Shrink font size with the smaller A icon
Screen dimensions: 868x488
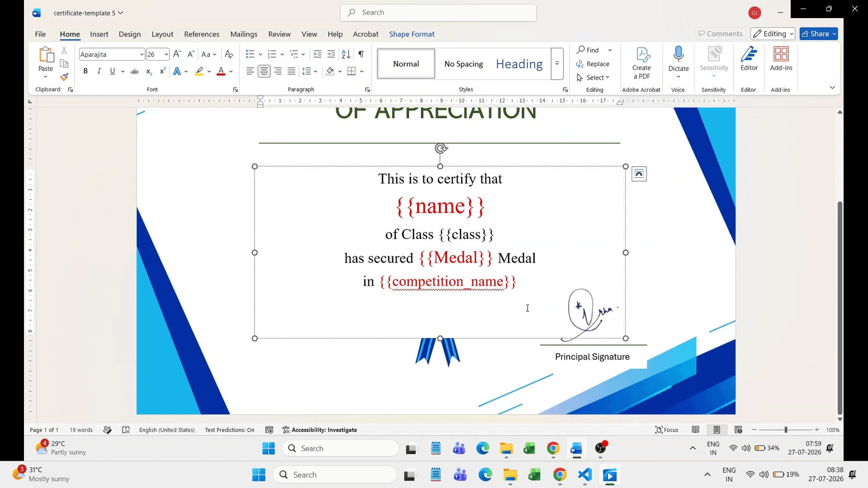click(191, 54)
